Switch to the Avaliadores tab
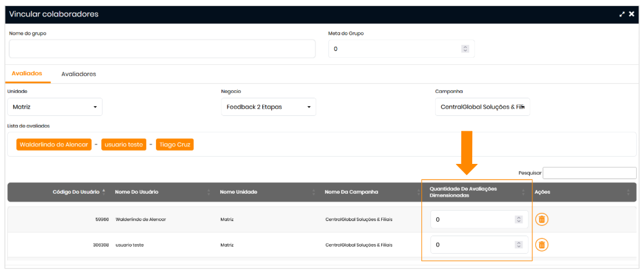This screenshot has height=275, width=644. coord(78,74)
